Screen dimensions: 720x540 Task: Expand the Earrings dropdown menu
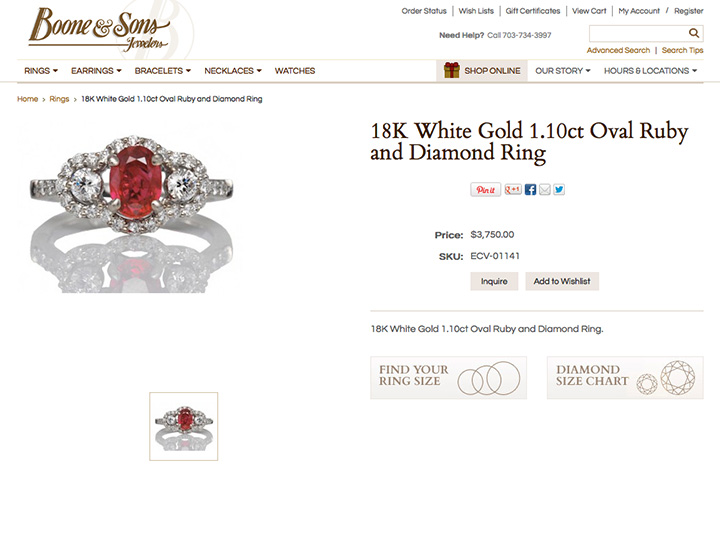tap(96, 71)
